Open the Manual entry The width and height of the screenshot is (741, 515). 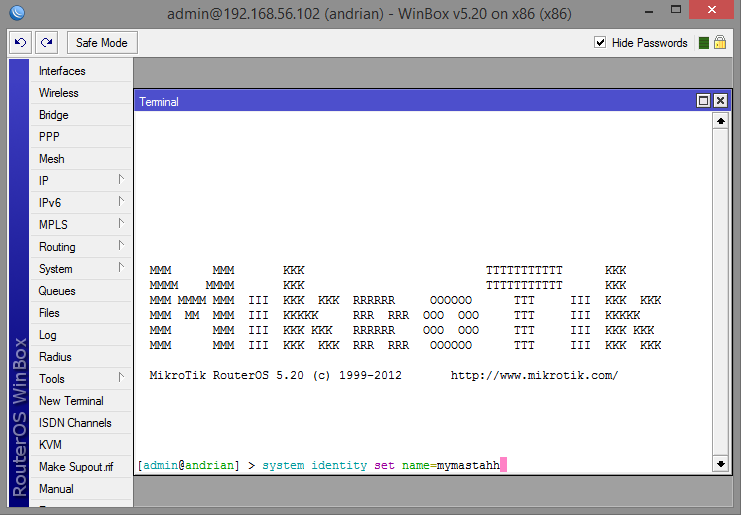(x=81, y=489)
